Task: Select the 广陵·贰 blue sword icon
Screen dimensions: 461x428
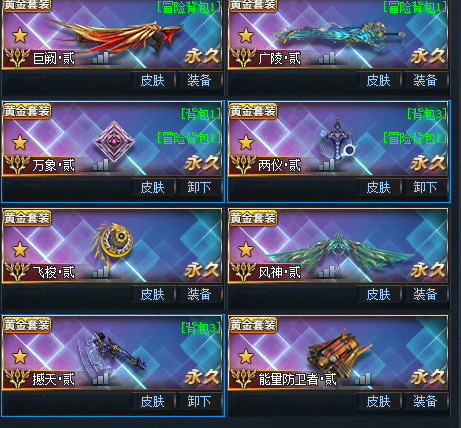Action: (340, 35)
